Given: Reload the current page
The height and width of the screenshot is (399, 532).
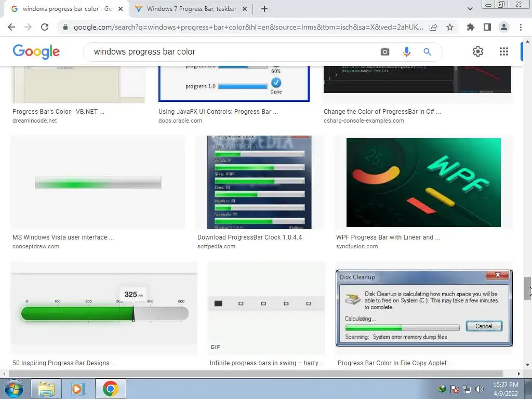Looking at the screenshot, I should click(45, 27).
